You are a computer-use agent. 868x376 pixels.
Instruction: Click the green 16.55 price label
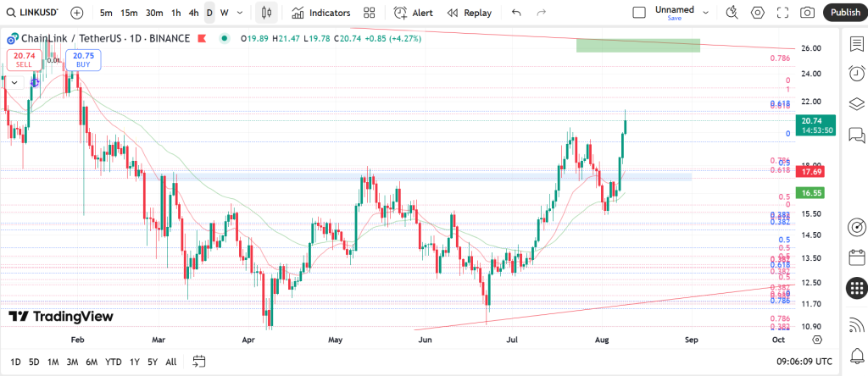[810, 193]
